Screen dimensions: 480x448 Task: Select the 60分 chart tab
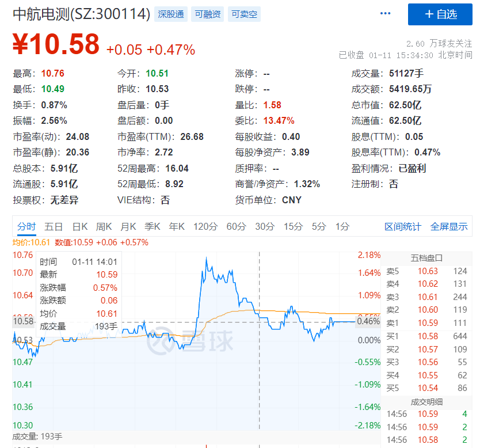coord(237,227)
